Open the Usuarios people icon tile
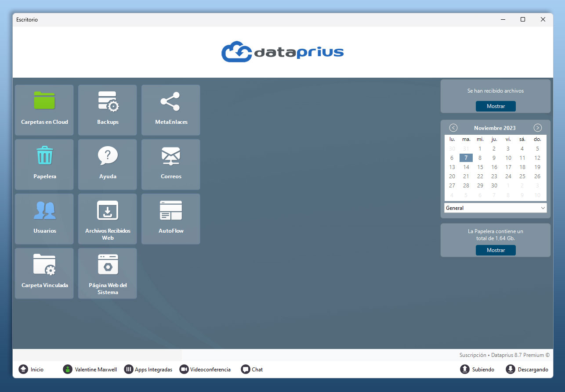Image resolution: width=565 pixels, height=392 pixels. (44, 219)
